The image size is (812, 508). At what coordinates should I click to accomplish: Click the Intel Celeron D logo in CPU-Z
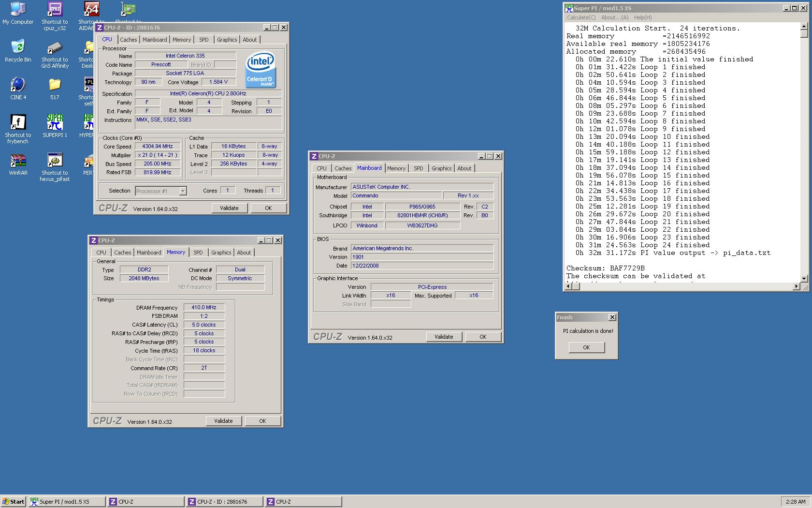point(261,71)
